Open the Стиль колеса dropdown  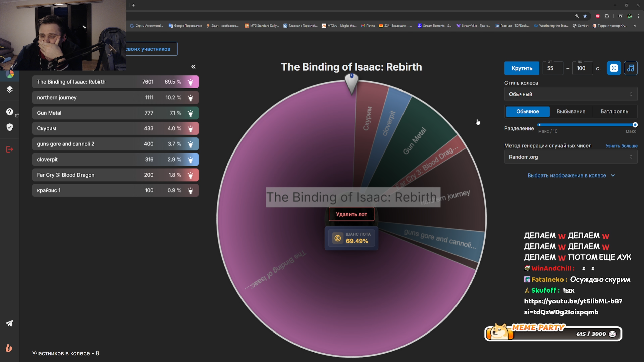click(x=571, y=94)
